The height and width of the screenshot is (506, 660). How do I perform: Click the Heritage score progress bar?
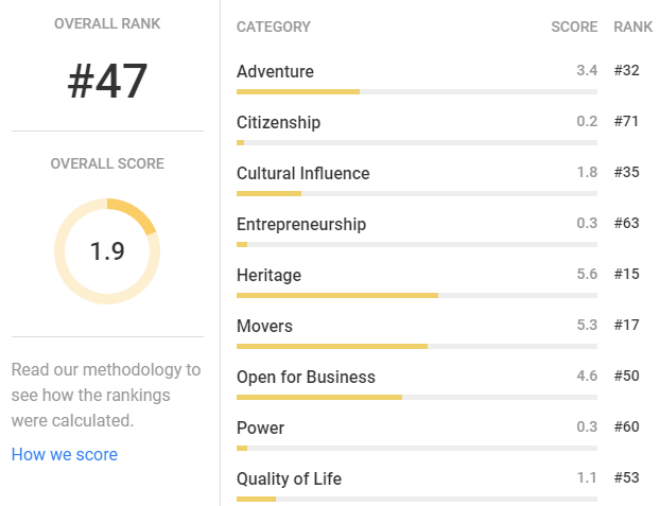tap(417, 296)
